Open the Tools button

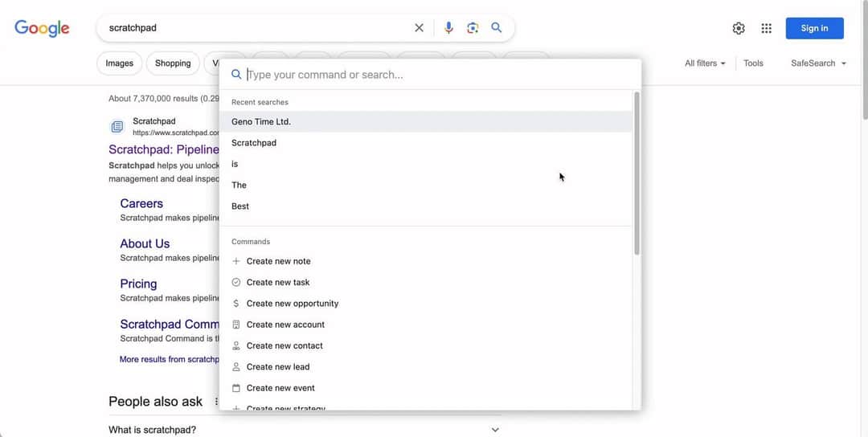pyautogui.click(x=753, y=63)
